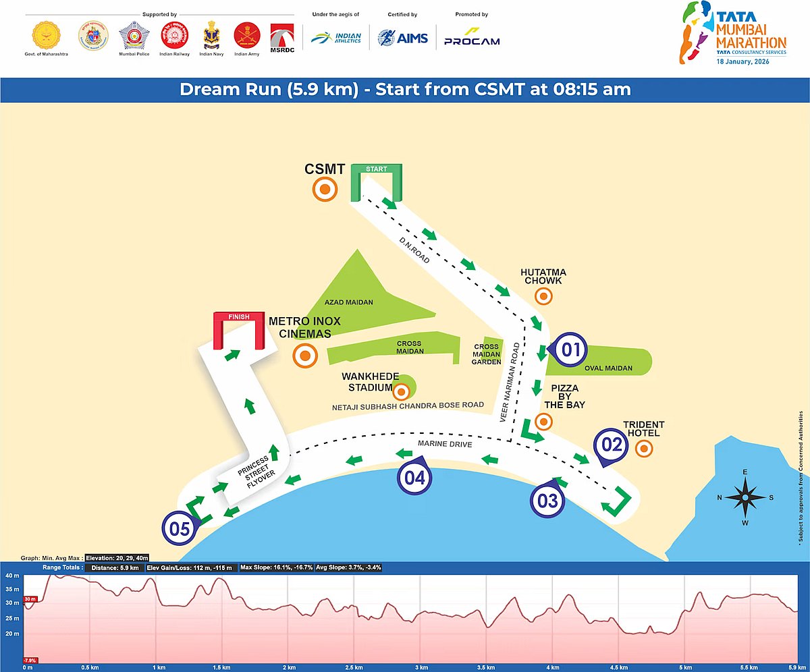Click the Indian Athletics logo
Image resolution: width=810 pixels, height=672 pixels.
click(336, 38)
